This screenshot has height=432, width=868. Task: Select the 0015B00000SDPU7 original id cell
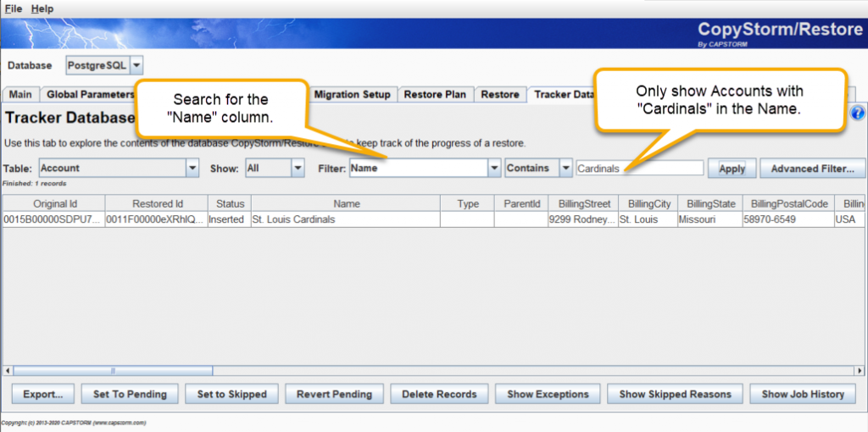[54, 219]
